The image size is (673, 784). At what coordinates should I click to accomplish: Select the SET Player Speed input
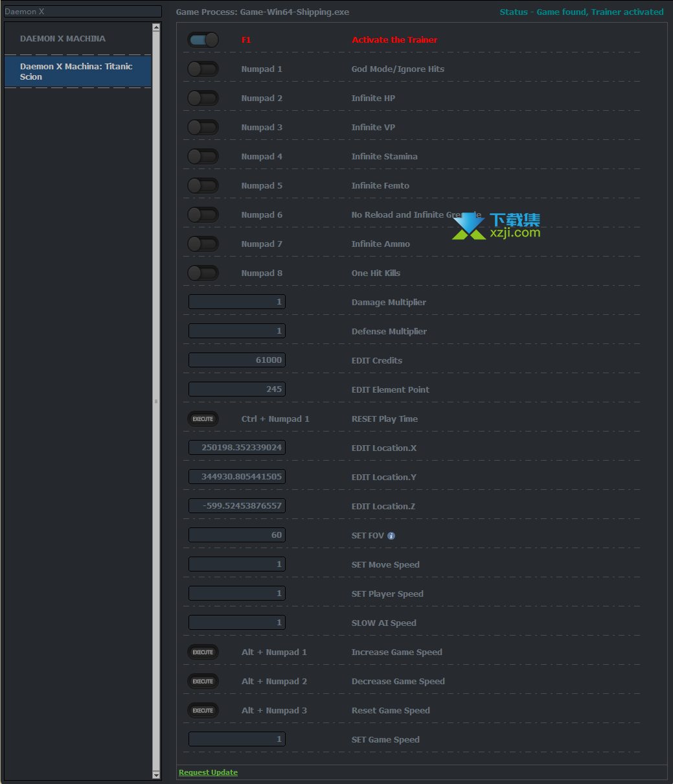[x=237, y=594]
